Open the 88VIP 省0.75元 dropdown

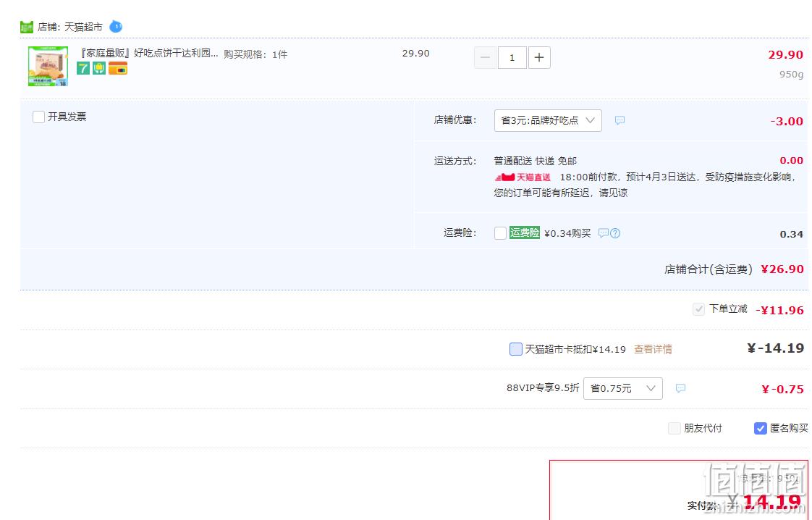tap(623, 388)
